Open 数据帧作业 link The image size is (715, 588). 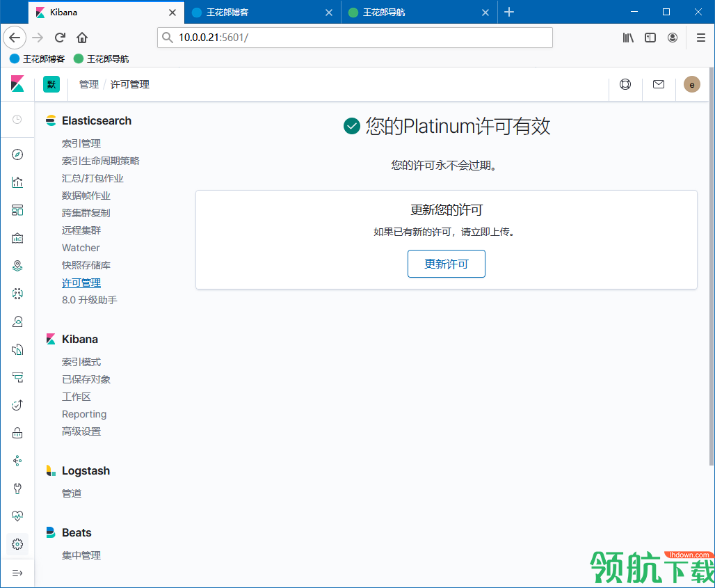[86, 196]
